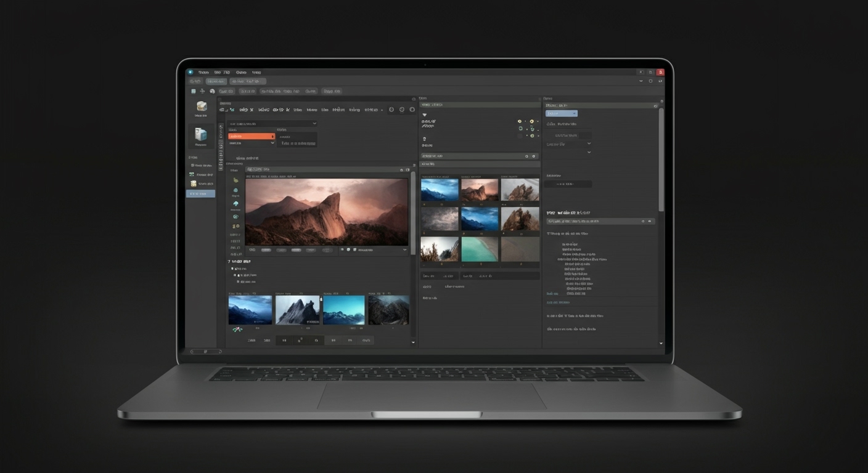The height and width of the screenshot is (473, 868).
Task: Toggle the first bullet under the list heading
Action: tap(232, 269)
